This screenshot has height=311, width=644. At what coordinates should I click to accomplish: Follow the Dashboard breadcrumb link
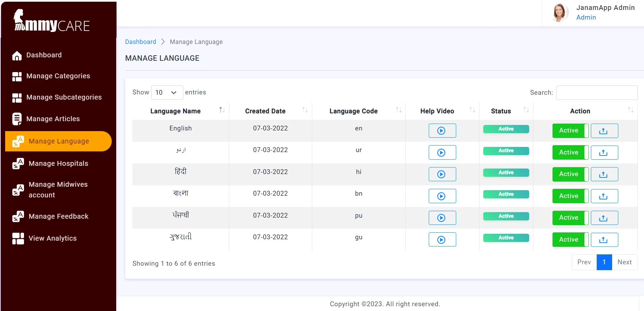141,42
